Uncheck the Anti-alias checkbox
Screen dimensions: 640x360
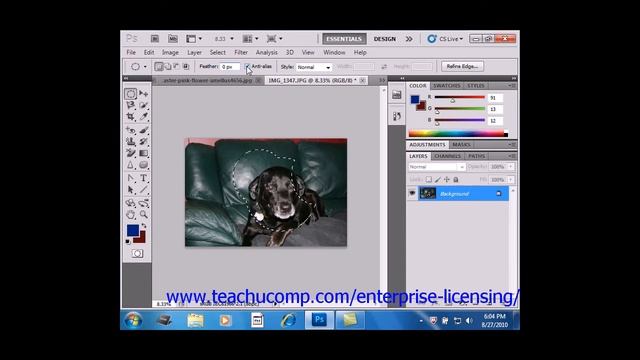tap(247, 66)
